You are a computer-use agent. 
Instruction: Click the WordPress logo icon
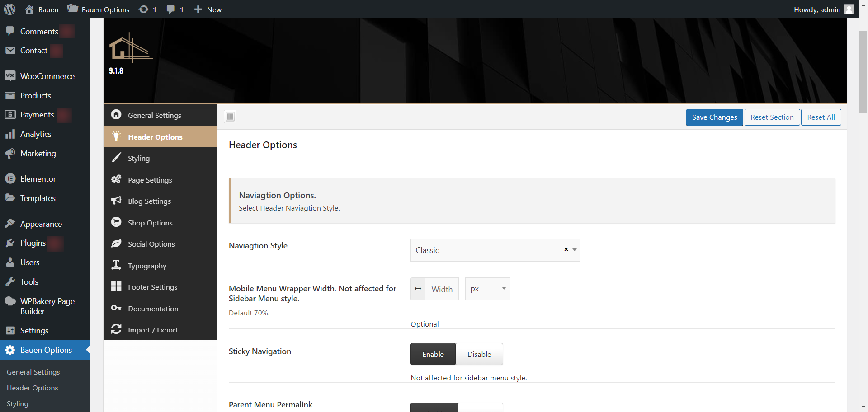click(9, 9)
